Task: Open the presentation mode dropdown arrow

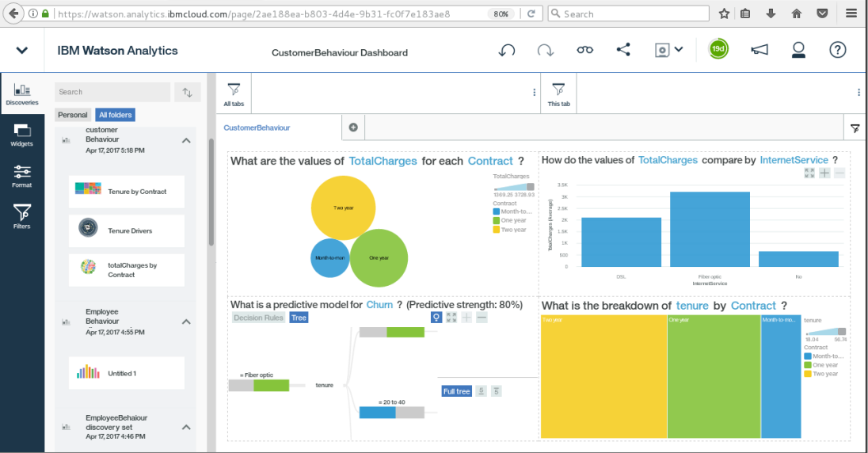Action: [679, 49]
